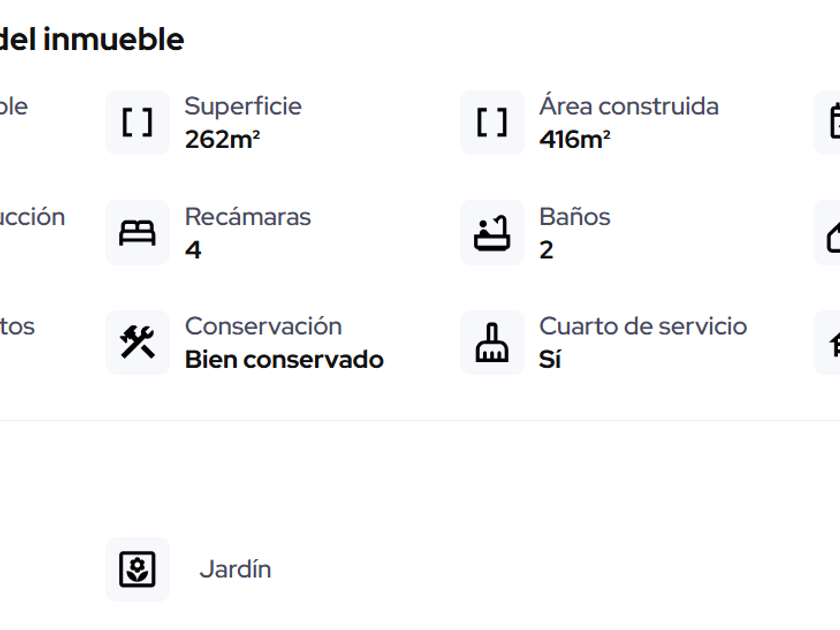This screenshot has height=630, width=840.
Task: Select the 416m² built area value
Action: 575,139
